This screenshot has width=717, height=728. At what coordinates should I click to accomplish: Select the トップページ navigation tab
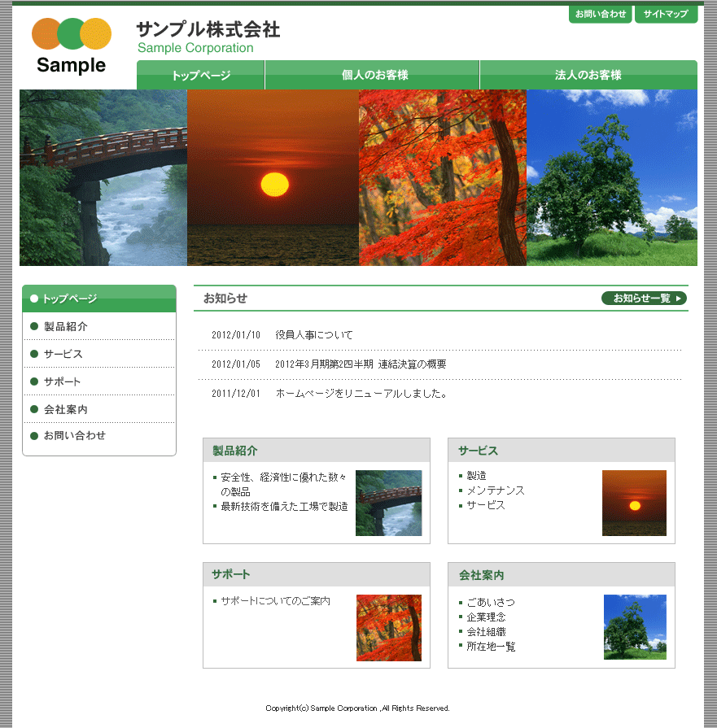click(x=201, y=76)
